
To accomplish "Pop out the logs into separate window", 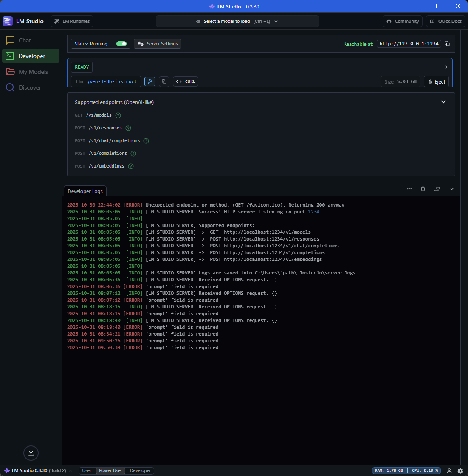I will [437, 189].
